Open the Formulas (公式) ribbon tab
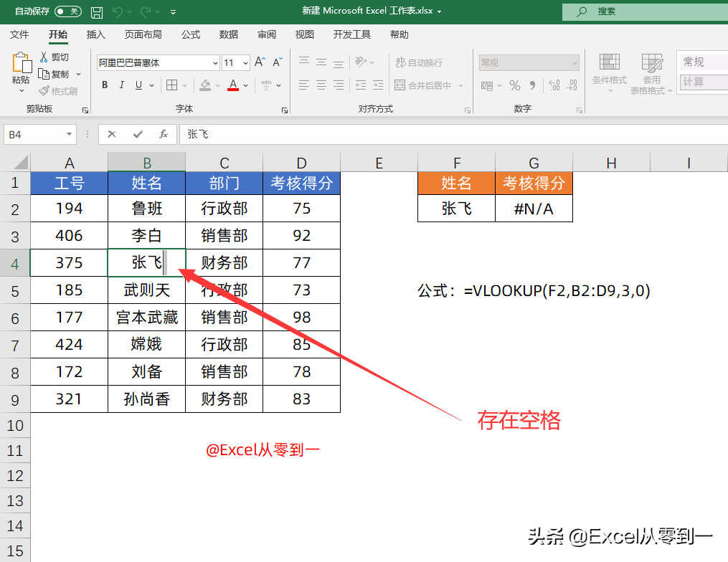Viewport: 728px width, 562px height. click(x=191, y=34)
